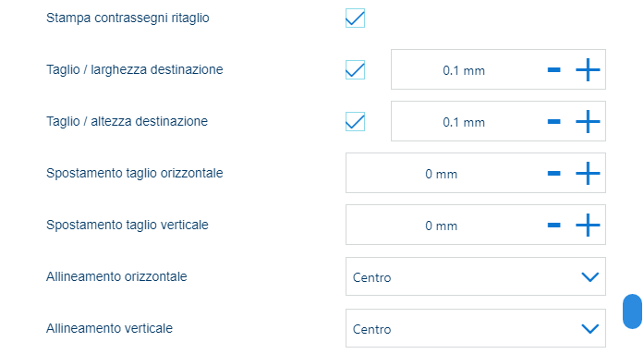Screen dimensions: 644x354
Task: Increase Taglio / larghezza destinazione with plus icon
Action: (x=588, y=70)
